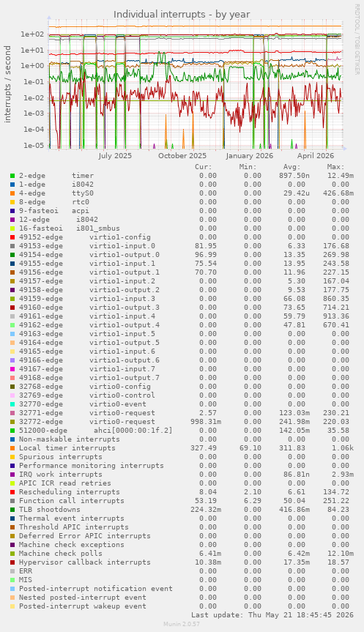Click the green 2-edge timer legend swatch
Image resolution: width=364 pixels, height=632 pixels.
(x=12, y=176)
